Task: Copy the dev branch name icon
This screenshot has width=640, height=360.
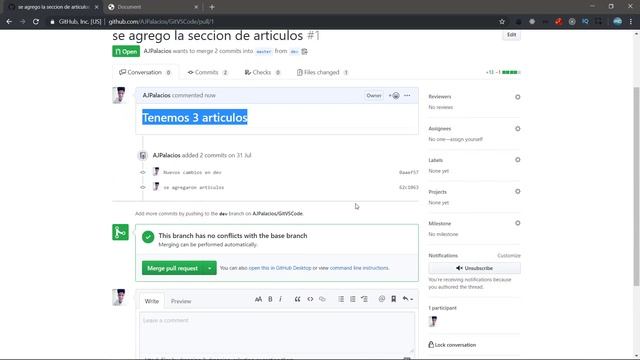Action: coord(304,51)
